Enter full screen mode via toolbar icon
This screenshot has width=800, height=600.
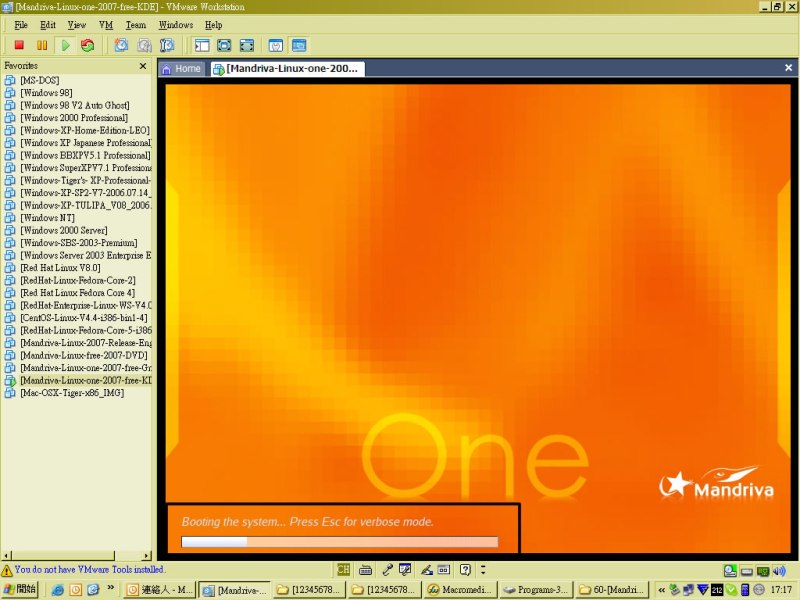click(247, 45)
